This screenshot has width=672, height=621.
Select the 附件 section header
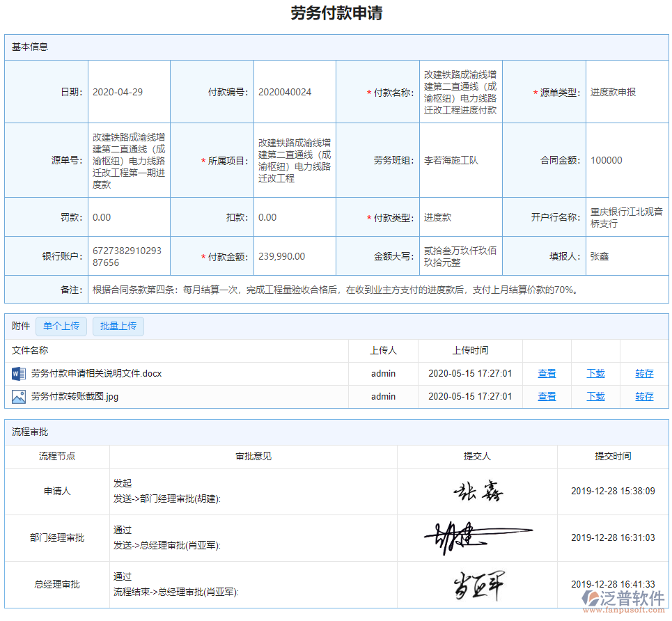[19, 326]
